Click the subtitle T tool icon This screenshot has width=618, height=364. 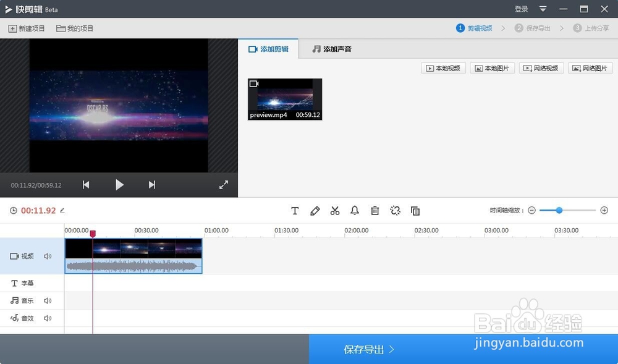point(295,211)
